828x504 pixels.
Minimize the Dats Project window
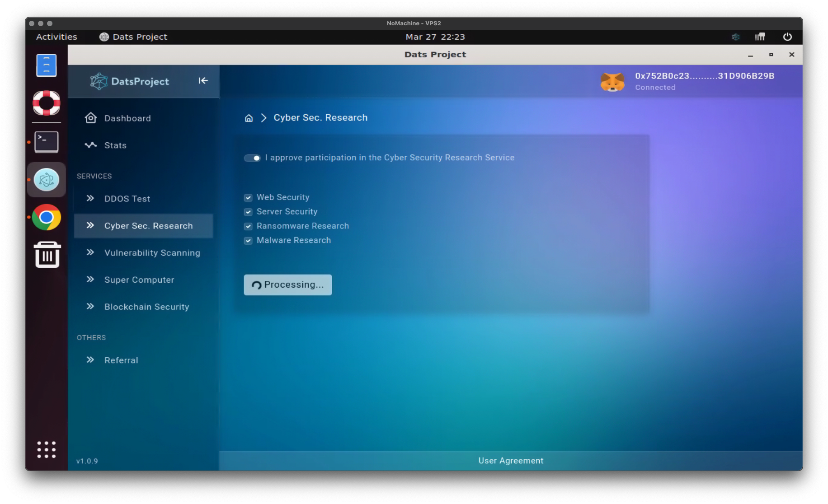tap(750, 55)
